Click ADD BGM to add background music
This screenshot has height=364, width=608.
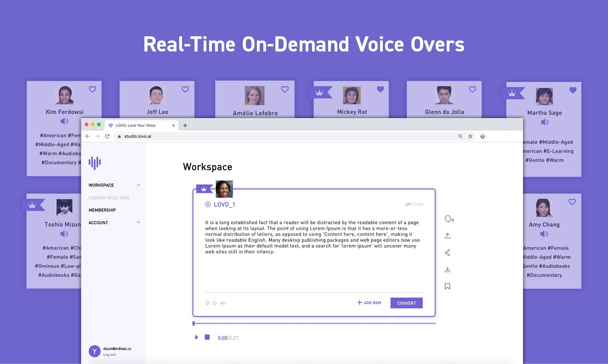pyautogui.click(x=369, y=302)
